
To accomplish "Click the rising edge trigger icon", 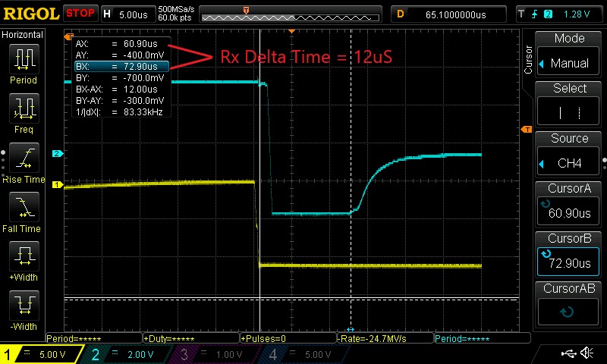I will (x=535, y=14).
